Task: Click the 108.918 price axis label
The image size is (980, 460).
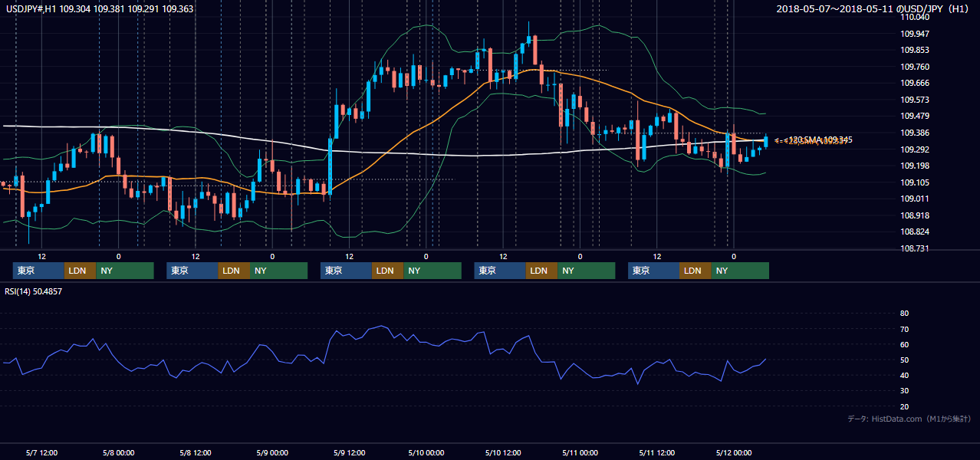Action: click(915, 215)
